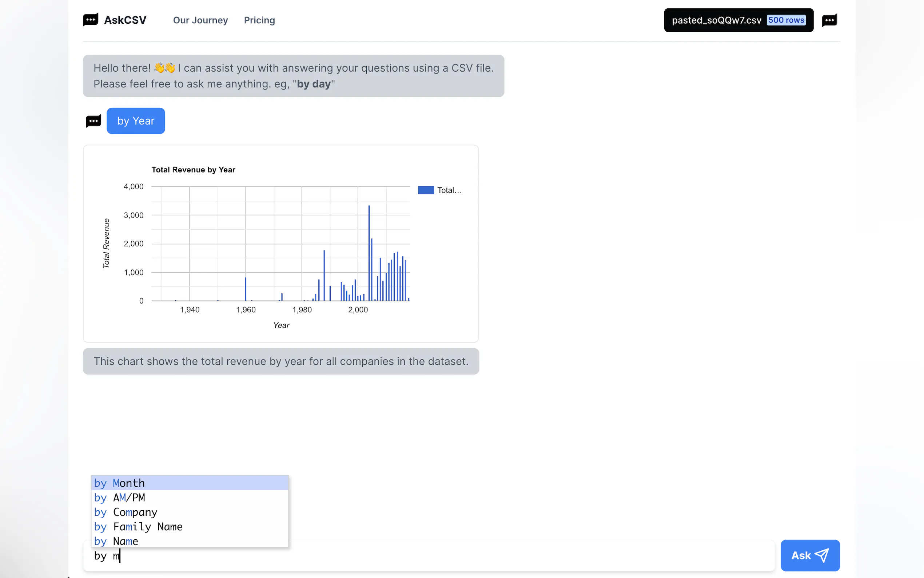Select 'by Month' autocomplete suggestion
The width and height of the screenshot is (924, 578).
tap(190, 483)
